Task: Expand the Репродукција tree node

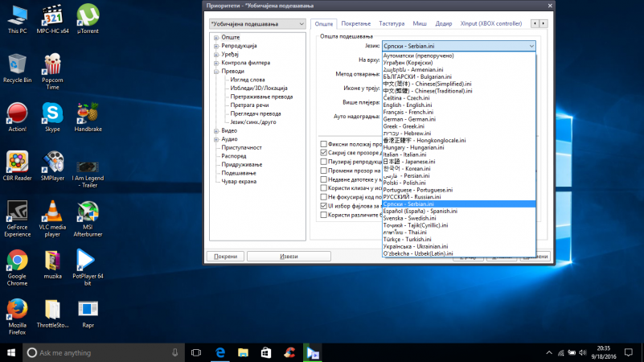Action: [216, 46]
